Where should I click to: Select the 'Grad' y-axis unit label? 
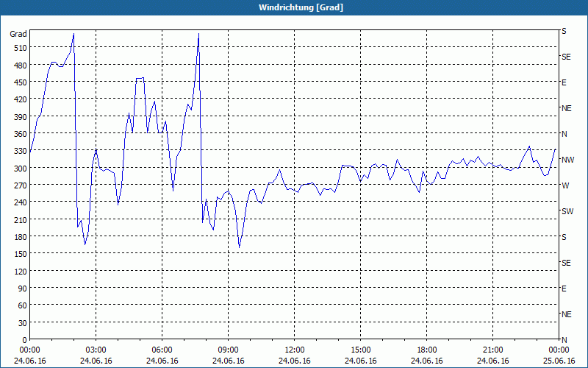click(x=18, y=34)
